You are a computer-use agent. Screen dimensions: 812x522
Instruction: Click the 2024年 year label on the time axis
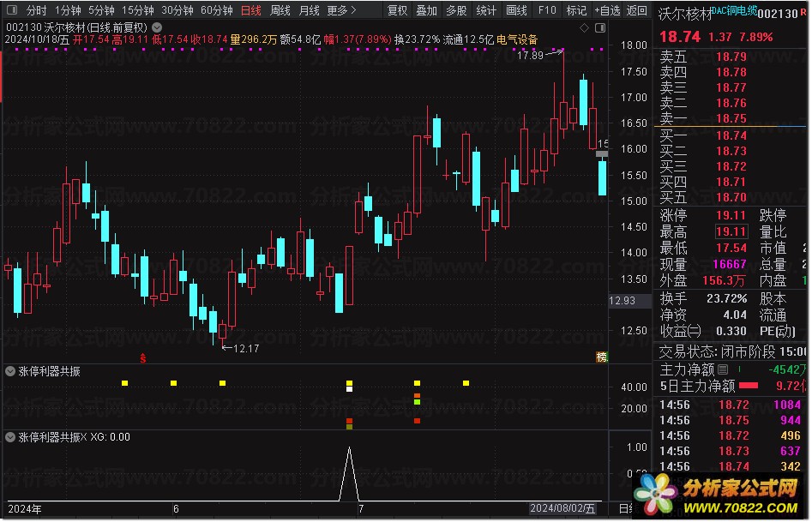coord(24,508)
